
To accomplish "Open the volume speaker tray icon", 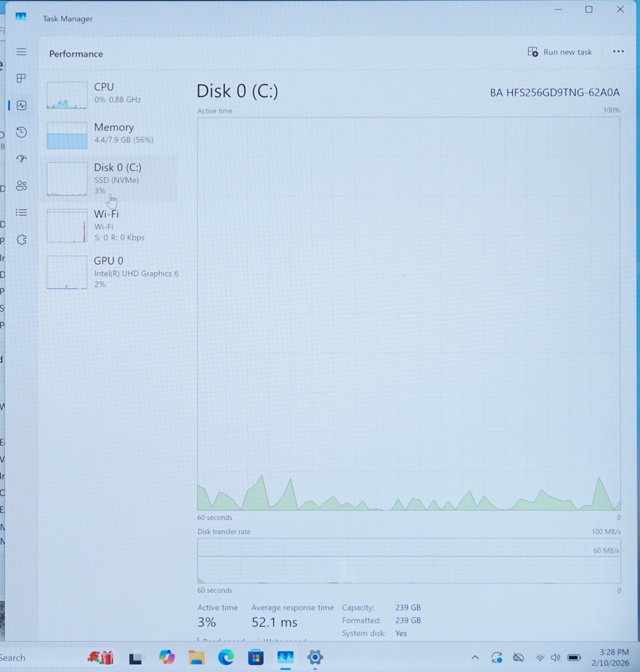I will tap(555, 658).
